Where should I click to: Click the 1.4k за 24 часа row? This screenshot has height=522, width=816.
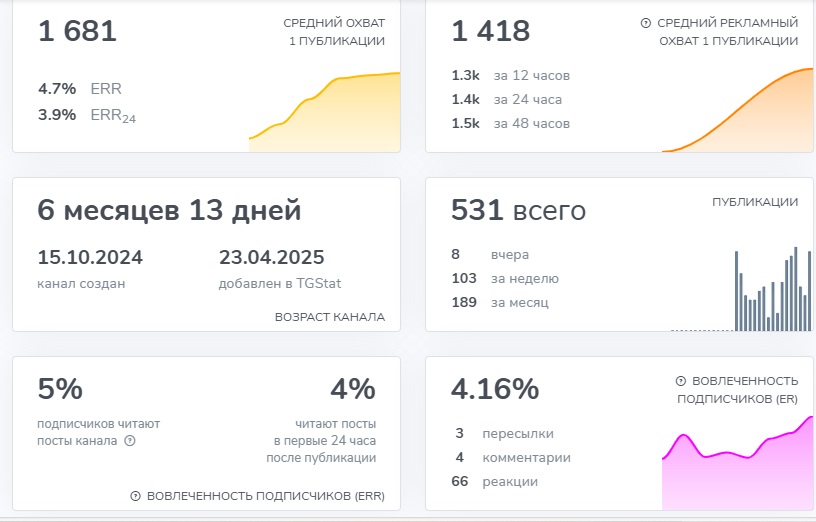[x=507, y=99]
